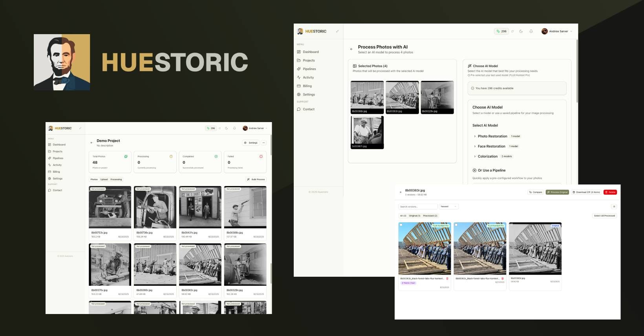Toggle dark mode moon in Process Photos window
This screenshot has height=336, width=644.
point(521,31)
